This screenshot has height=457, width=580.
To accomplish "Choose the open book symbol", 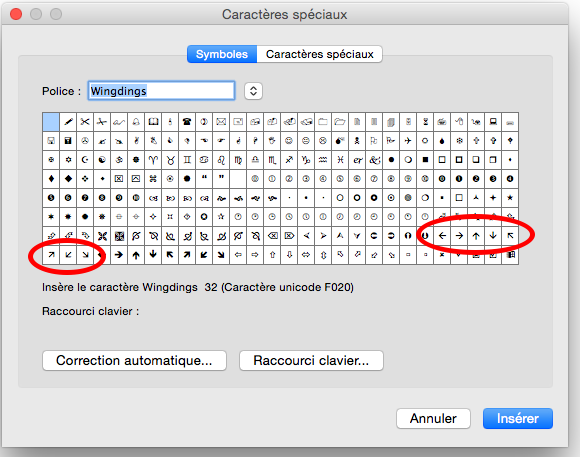I will [x=153, y=122].
